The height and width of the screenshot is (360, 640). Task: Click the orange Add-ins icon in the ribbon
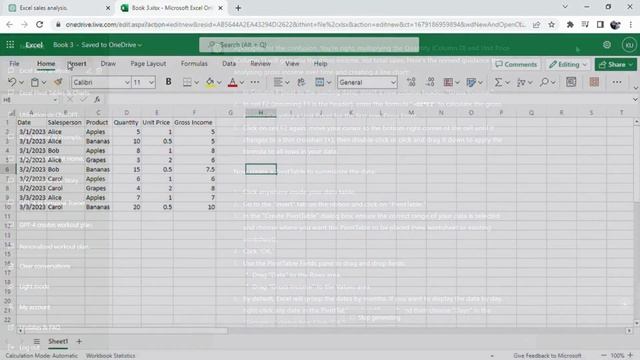point(594,82)
